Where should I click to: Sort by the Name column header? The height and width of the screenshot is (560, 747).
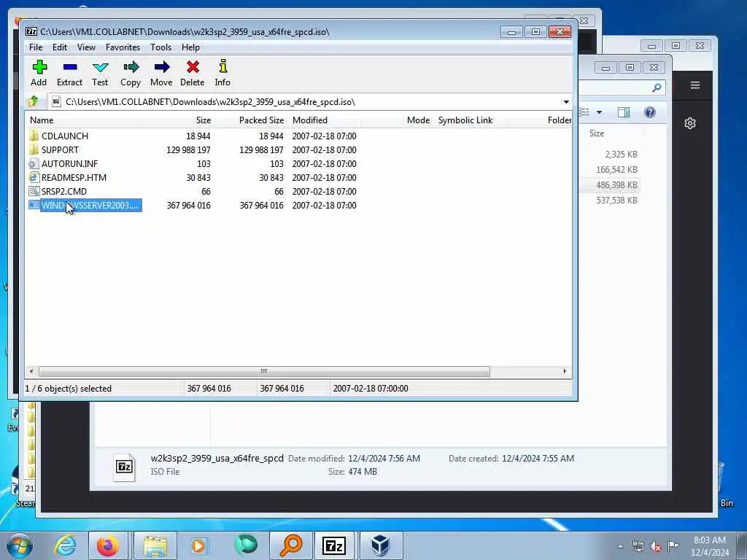coord(84,120)
